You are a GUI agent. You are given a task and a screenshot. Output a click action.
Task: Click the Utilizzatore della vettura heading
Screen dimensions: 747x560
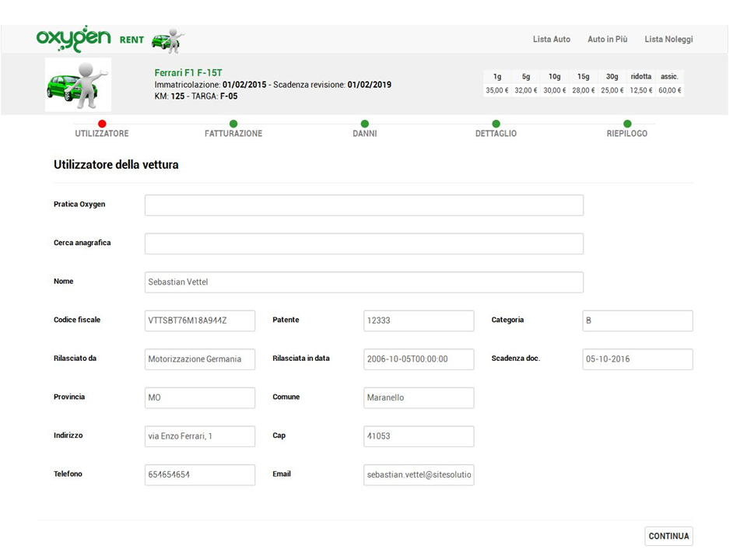116,165
